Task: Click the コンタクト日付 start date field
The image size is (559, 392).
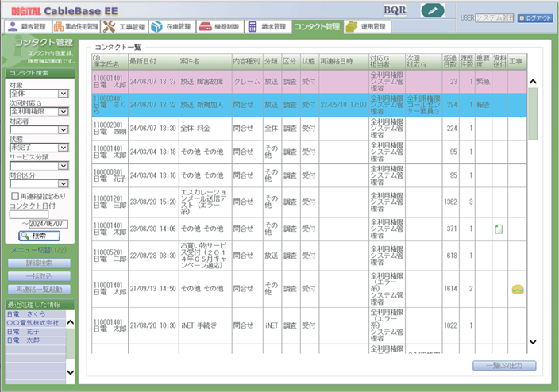Action: pos(29,213)
